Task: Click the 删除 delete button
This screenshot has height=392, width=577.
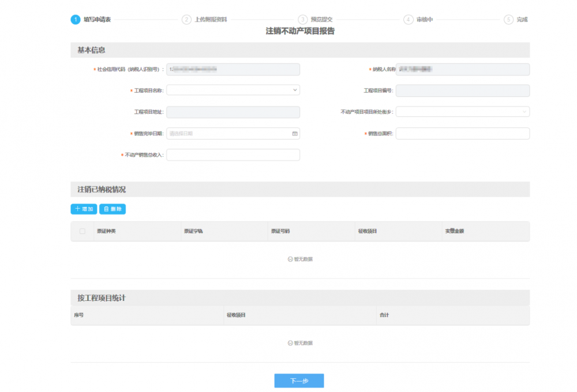Action: (x=113, y=209)
